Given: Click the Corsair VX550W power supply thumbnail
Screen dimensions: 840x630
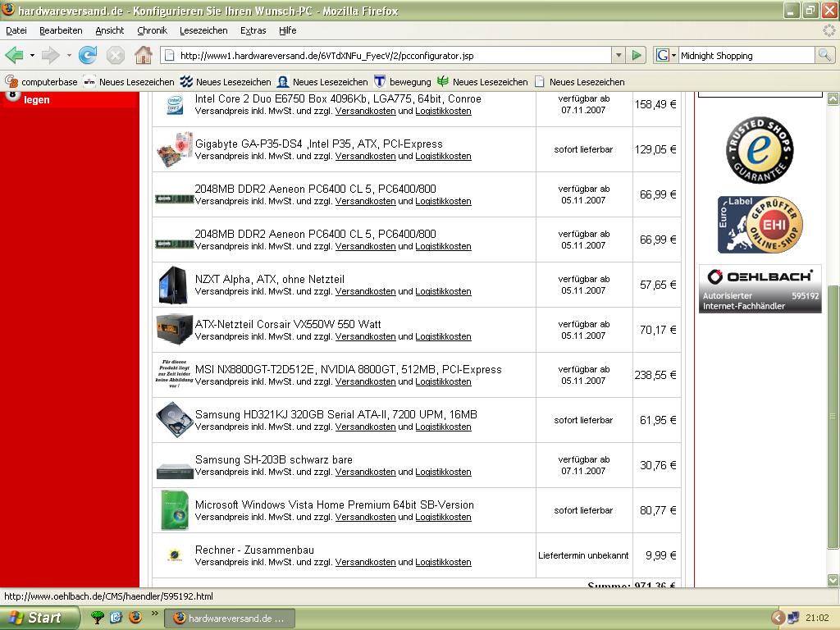Looking at the screenshot, I should pyautogui.click(x=174, y=329).
